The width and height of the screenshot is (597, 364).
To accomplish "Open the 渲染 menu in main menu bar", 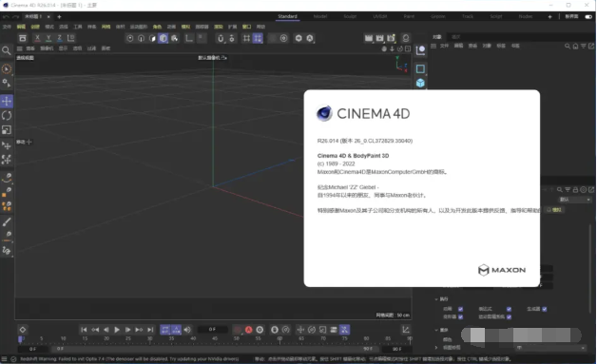I will coord(218,27).
